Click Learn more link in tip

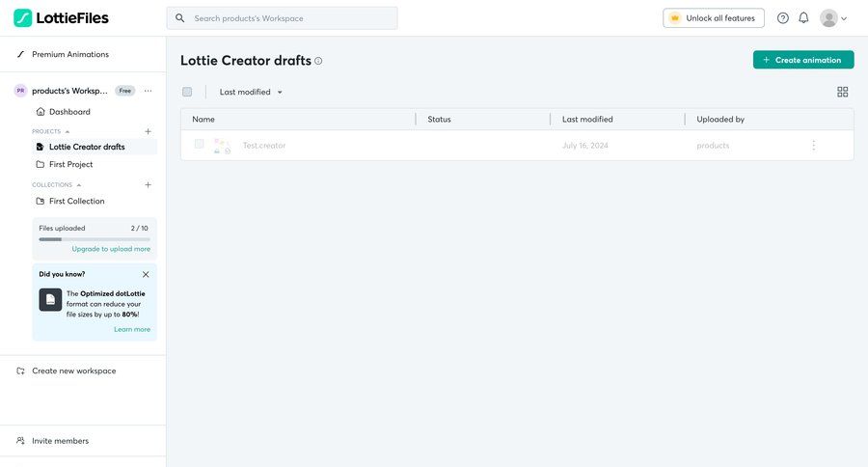tap(132, 329)
